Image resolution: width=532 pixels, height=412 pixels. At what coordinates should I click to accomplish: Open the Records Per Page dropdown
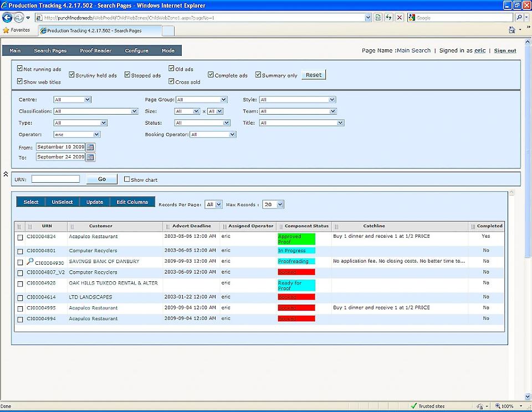[213, 204]
